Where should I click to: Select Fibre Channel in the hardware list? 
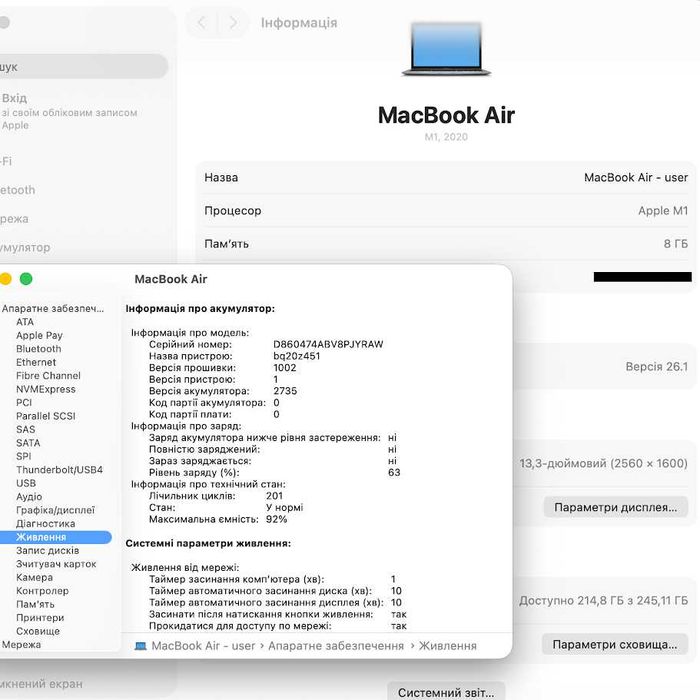(48, 376)
